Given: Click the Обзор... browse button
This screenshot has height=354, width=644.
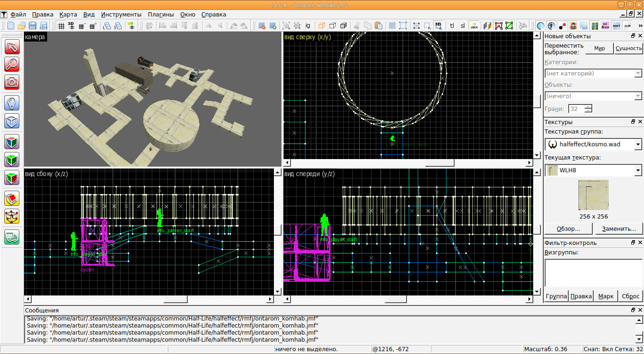Looking at the screenshot, I should 568,229.
